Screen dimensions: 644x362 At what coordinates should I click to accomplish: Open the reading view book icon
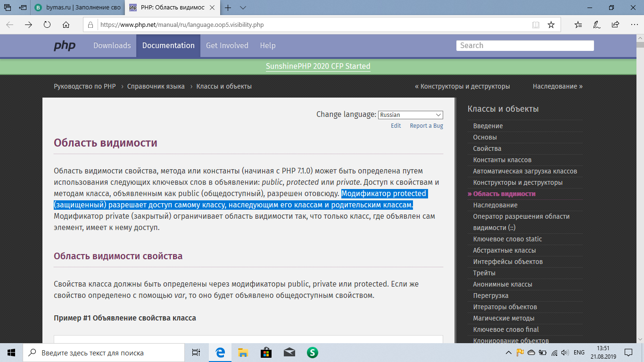[x=535, y=25]
